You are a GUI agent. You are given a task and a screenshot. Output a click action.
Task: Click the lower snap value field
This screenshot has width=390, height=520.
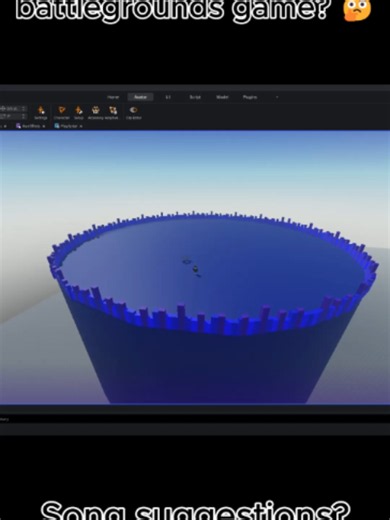(10, 116)
